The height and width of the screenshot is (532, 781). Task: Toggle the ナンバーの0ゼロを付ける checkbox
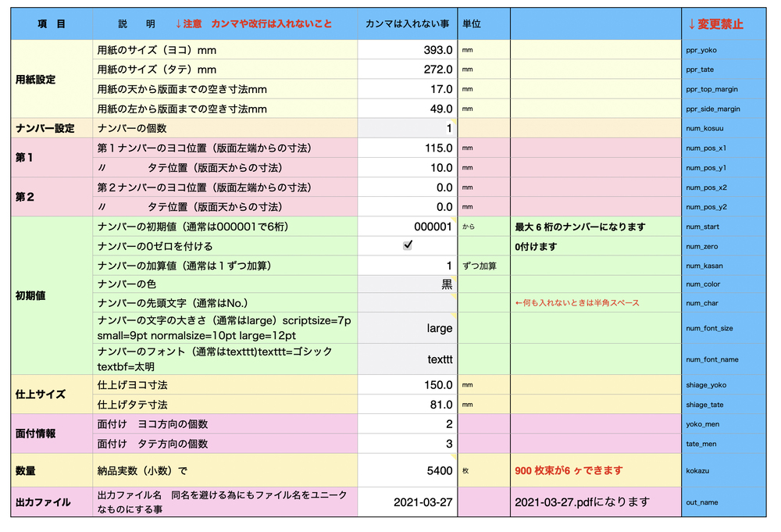pyautogui.click(x=407, y=245)
